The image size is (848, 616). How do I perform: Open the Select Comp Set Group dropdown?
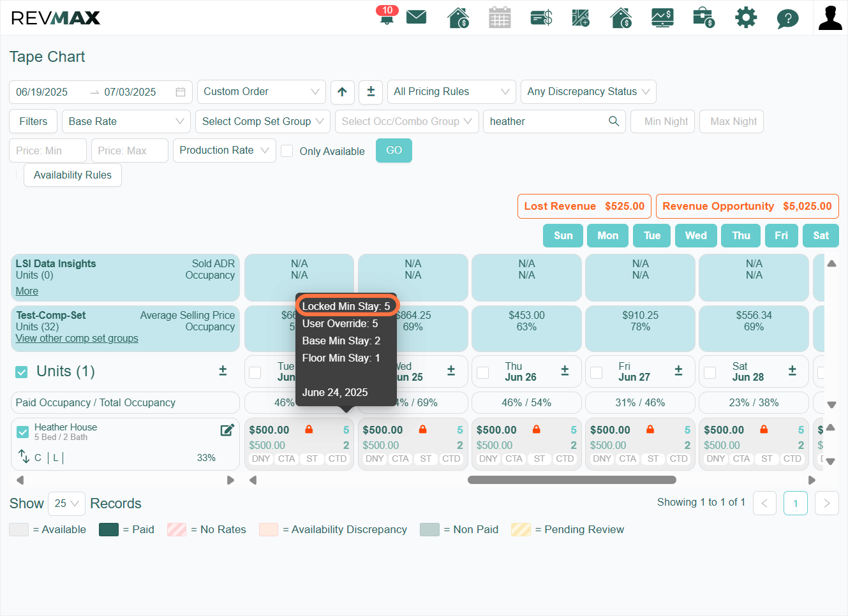click(263, 121)
